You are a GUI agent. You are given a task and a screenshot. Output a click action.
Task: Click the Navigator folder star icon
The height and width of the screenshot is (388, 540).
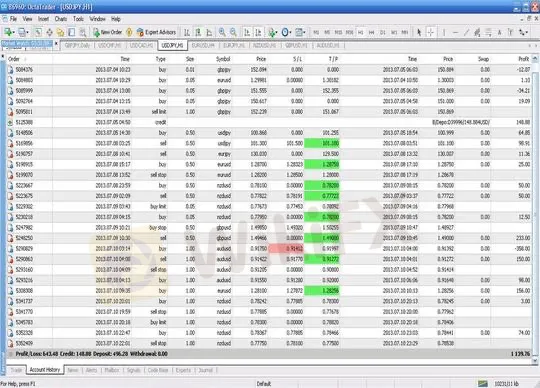[61, 32]
